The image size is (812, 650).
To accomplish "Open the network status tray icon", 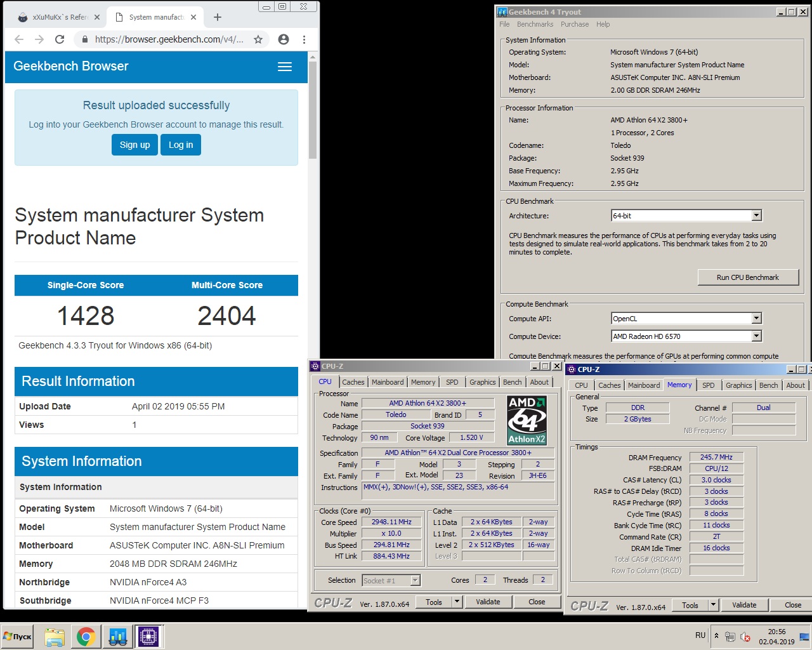I will (730, 637).
